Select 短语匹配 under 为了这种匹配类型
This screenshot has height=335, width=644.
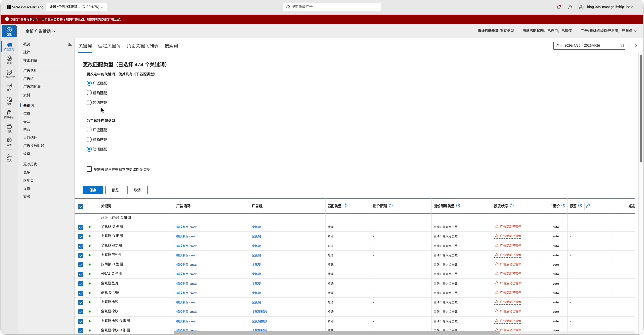tap(89, 149)
